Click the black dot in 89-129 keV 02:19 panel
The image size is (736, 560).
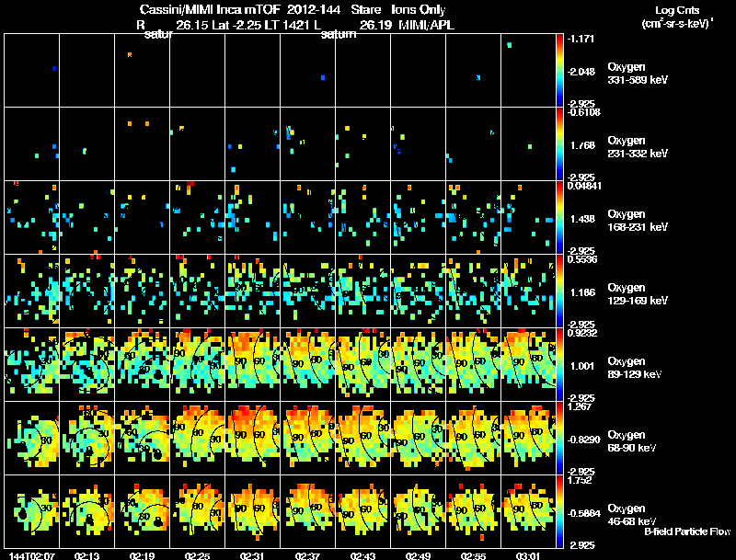(x=158, y=374)
